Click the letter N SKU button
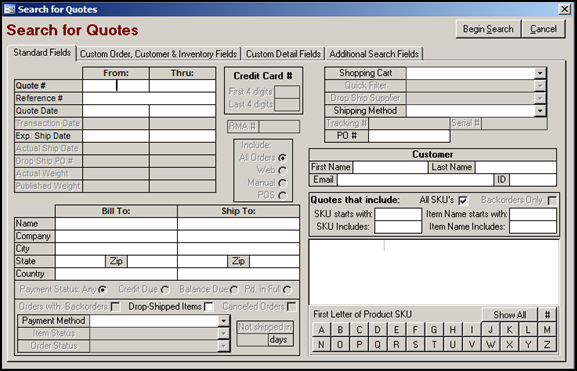 tap(321, 345)
